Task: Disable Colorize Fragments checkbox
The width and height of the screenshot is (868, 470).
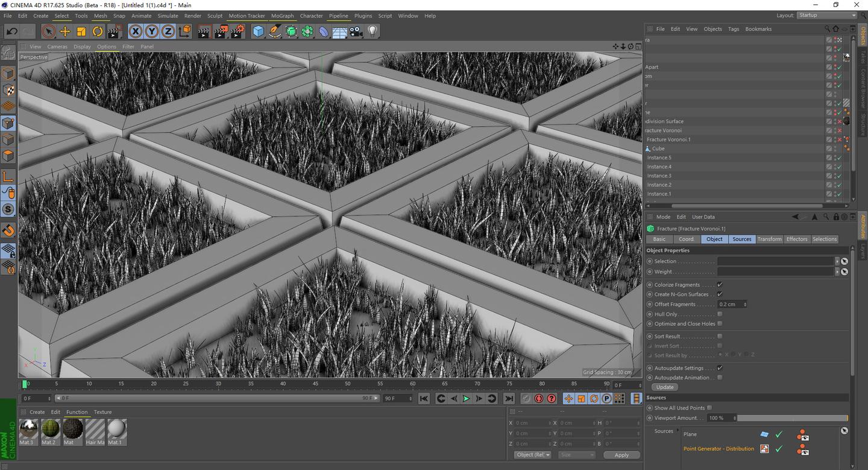Action: coord(720,285)
